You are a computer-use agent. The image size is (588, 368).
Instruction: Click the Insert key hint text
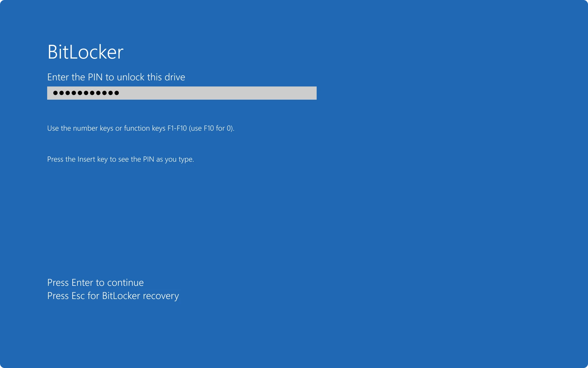120,159
